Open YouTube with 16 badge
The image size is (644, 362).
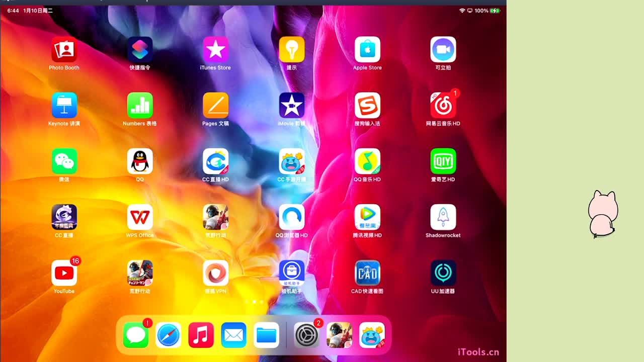[x=64, y=273]
